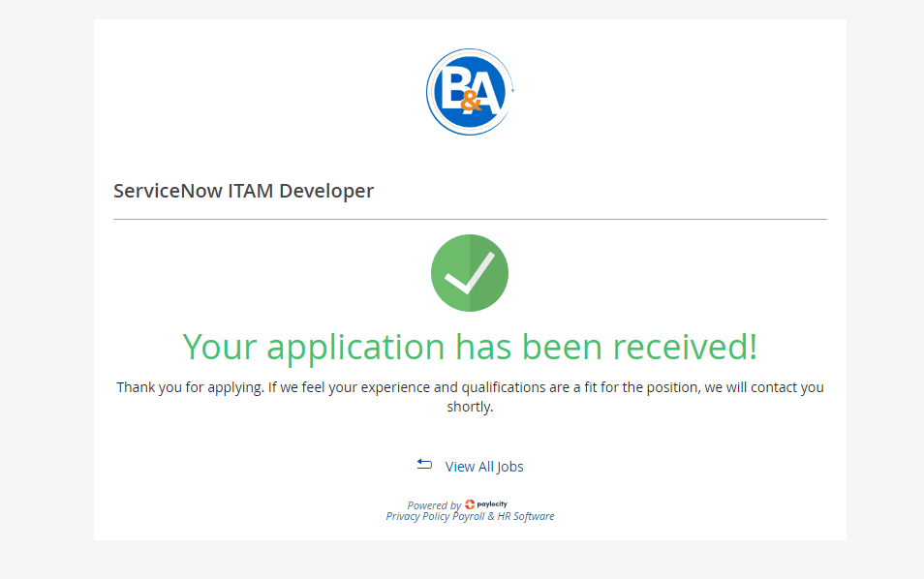This screenshot has width=924, height=579.
Task: Click the ServiceNow ITAM Developer job title
Action: 243,191
